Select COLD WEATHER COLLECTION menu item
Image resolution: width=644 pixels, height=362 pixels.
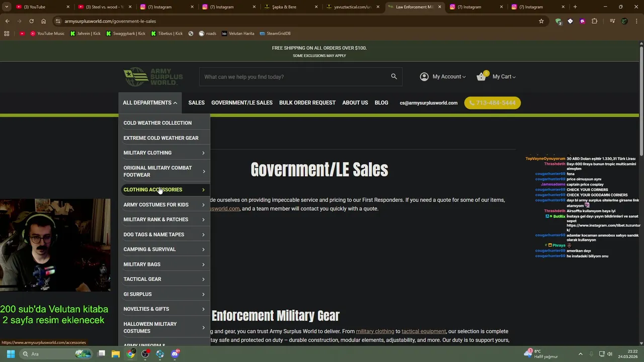pos(164,123)
